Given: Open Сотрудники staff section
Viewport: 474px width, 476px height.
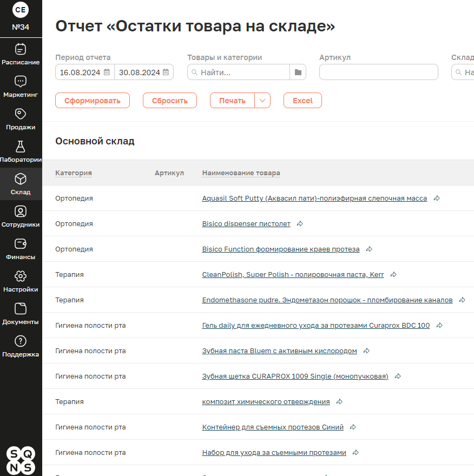Looking at the screenshot, I should pos(21,216).
